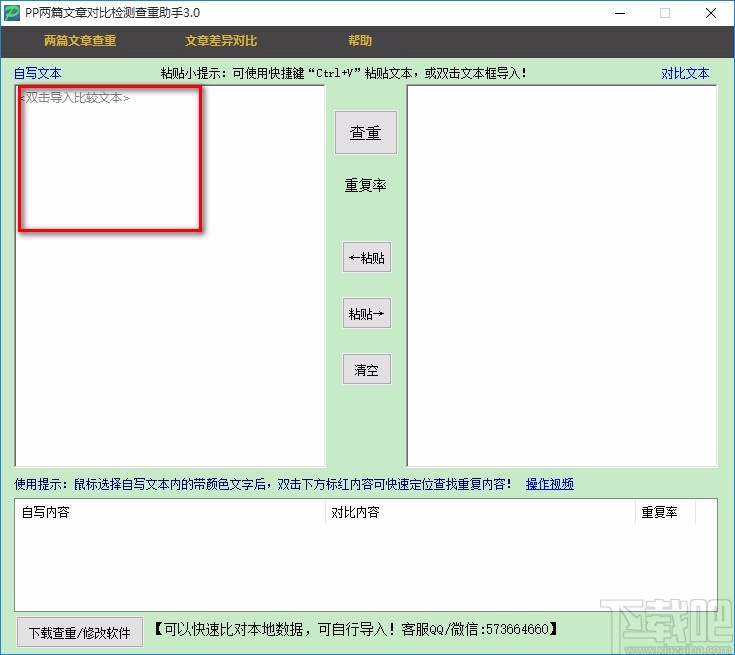Click the 对比文本 label
Image resolution: width=735 pixels, height=655 pixels.
pyautogui.click(x=685, y=73)
